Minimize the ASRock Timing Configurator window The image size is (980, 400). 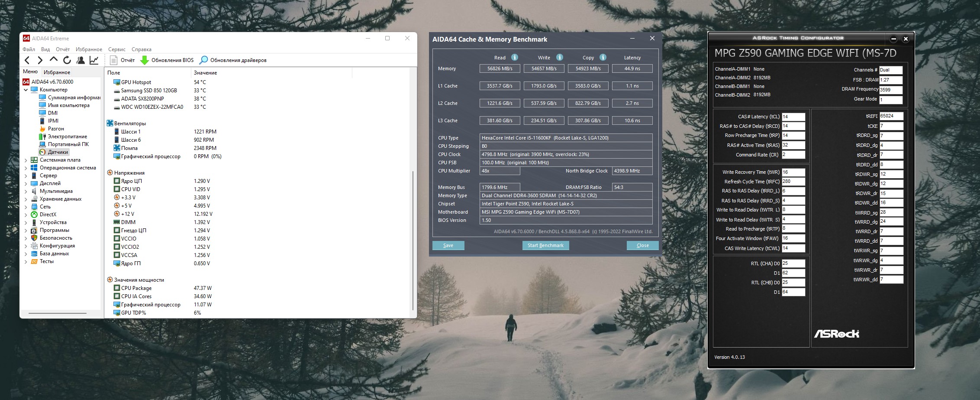(x=893, y=39)
